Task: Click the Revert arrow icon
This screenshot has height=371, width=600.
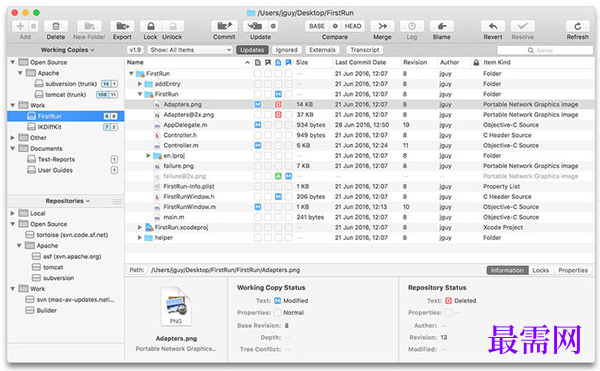Action: (493, 26)
